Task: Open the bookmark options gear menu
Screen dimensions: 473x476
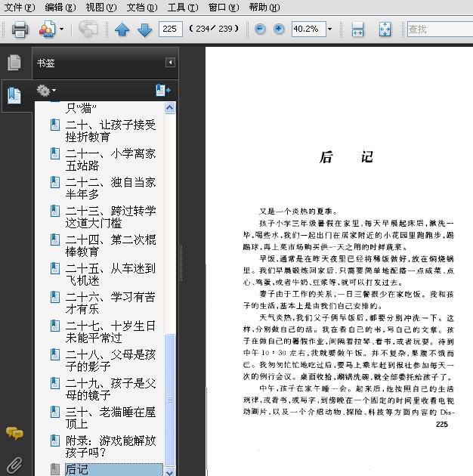Action: point(46,90)
